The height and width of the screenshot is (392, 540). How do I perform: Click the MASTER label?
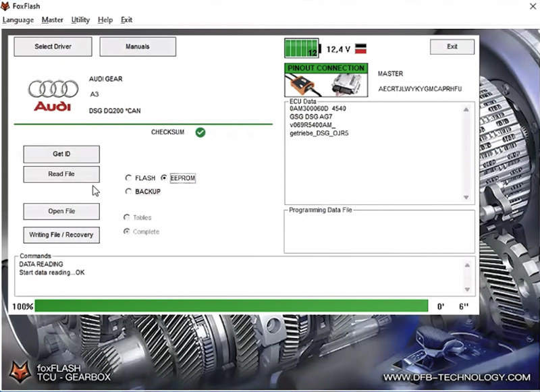point(390,74)
